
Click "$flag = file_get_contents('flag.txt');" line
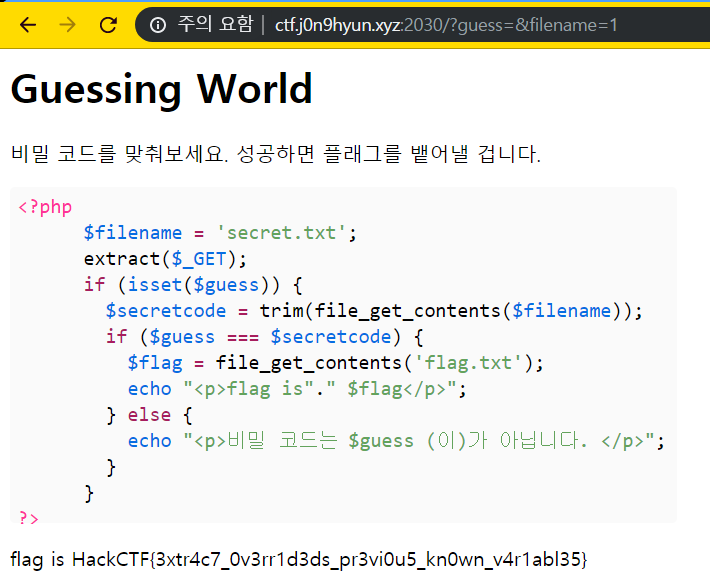tap(335, 363)
